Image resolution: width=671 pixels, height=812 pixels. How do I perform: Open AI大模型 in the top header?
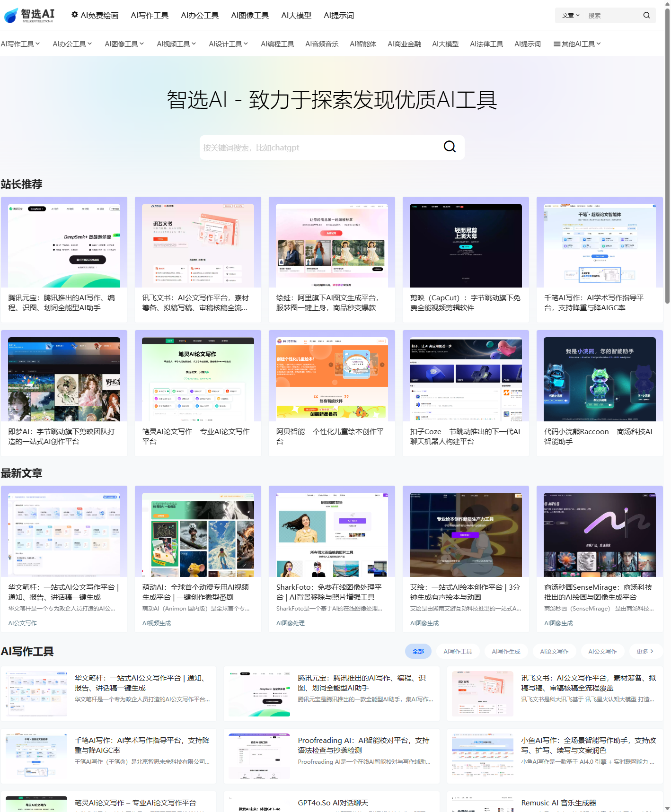[296, 15]
